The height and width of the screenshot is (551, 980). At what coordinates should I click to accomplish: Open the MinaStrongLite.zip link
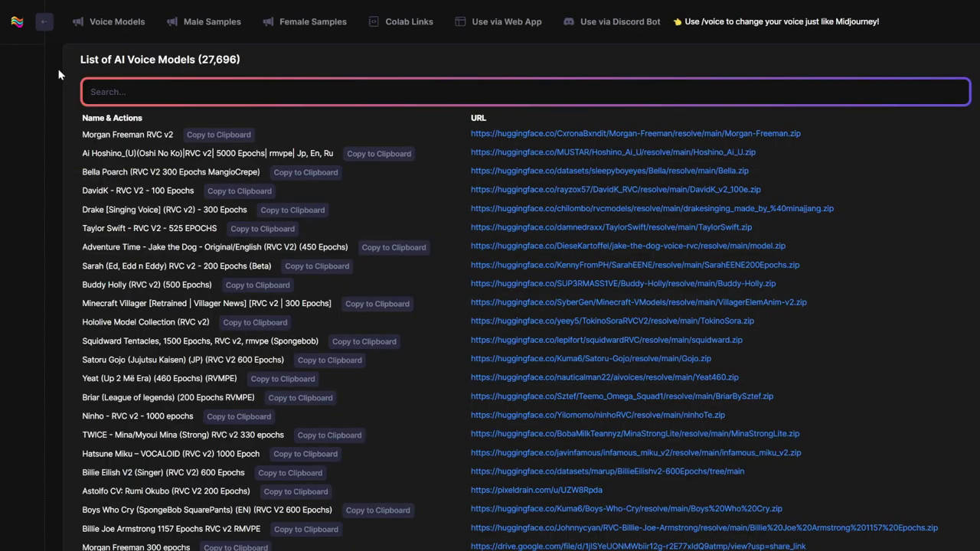tap(635, 434)
